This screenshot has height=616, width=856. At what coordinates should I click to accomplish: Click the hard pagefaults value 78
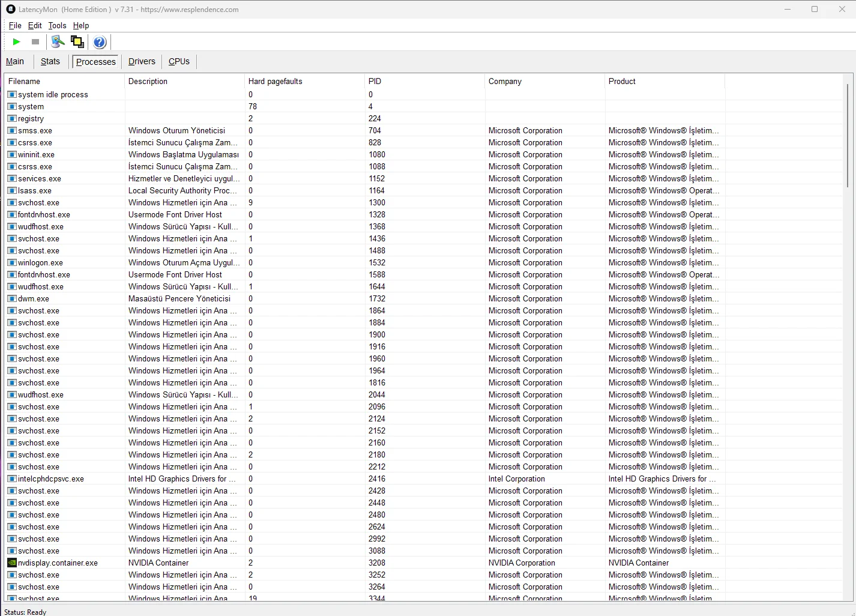253,106
